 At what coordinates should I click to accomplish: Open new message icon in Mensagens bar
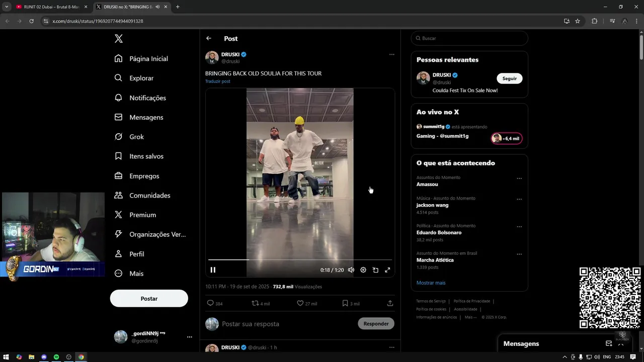pyautogui.click(x=609, y=343)
